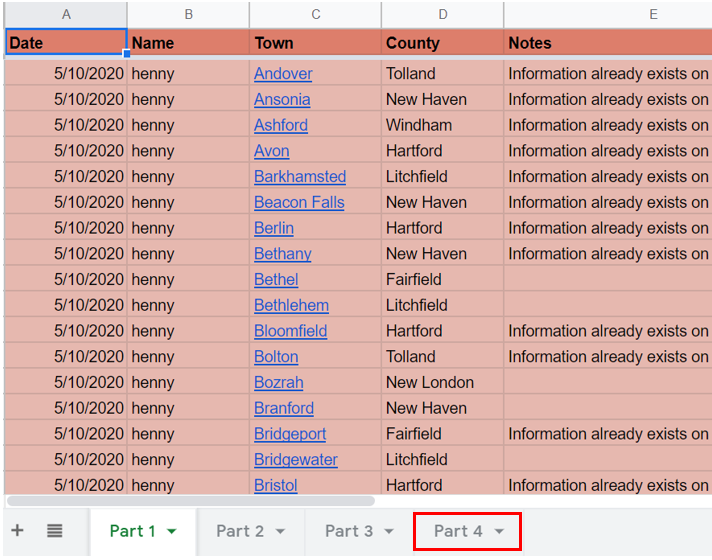Open the Part 4 tab dropdown arrow
The height and width of the screenshot is (560, 712).
(x=499, y=531)
